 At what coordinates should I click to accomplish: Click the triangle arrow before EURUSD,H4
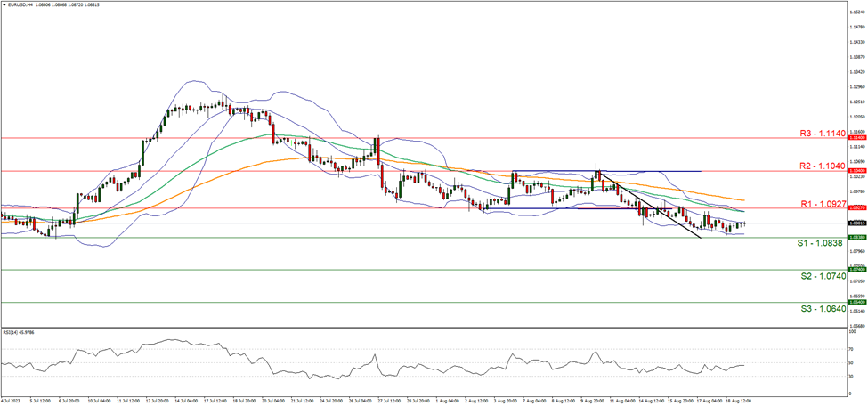click(x=4, y=4)
